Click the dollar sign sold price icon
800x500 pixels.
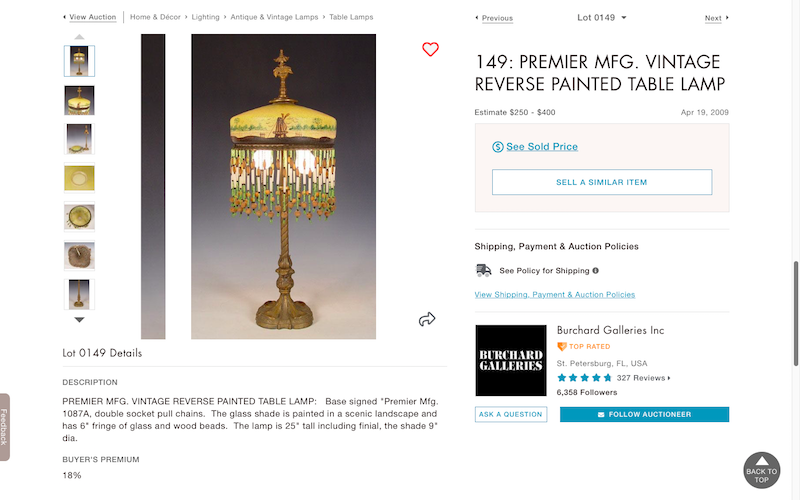(x=497, y=147)
